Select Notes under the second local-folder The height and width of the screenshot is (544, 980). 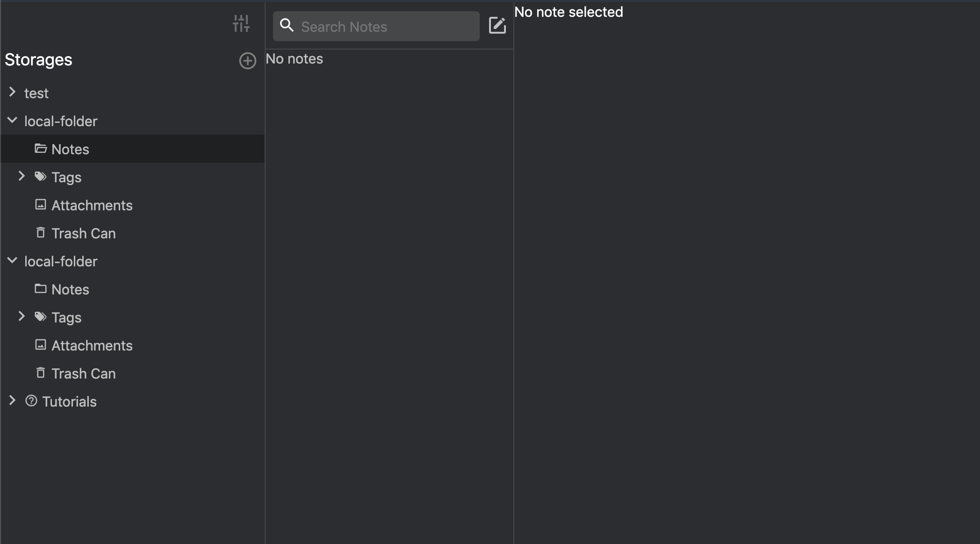click(70, 289)
